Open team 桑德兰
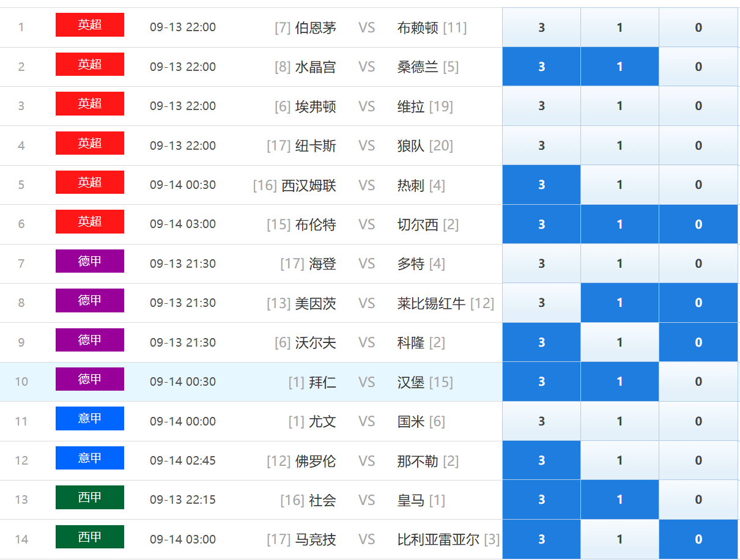 pos(418,67)
